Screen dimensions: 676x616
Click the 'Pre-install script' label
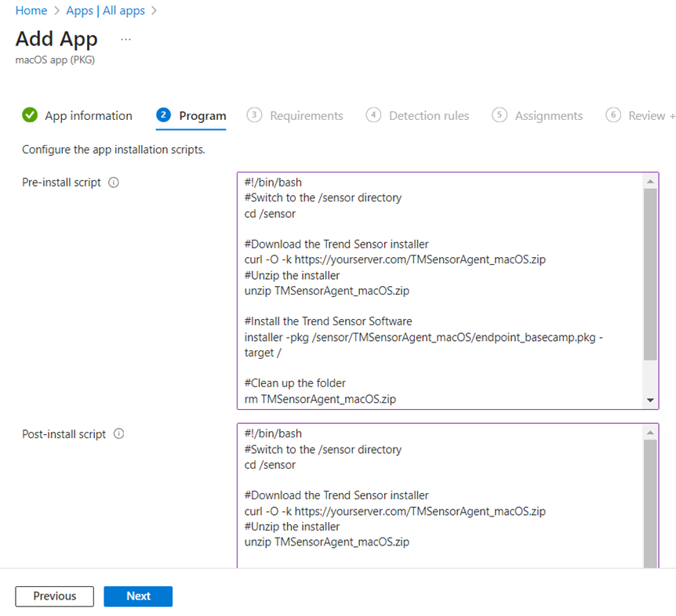[x=61, y=183]
